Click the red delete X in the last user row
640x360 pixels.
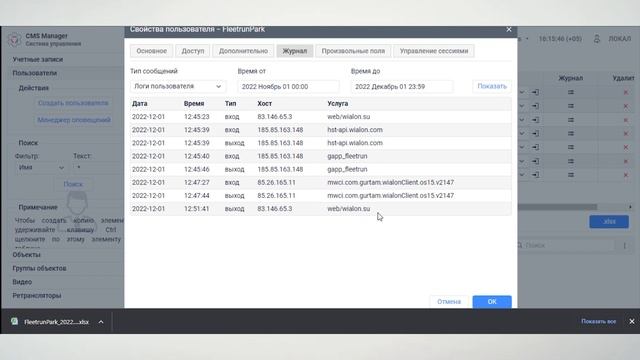(x=625, y=175)
